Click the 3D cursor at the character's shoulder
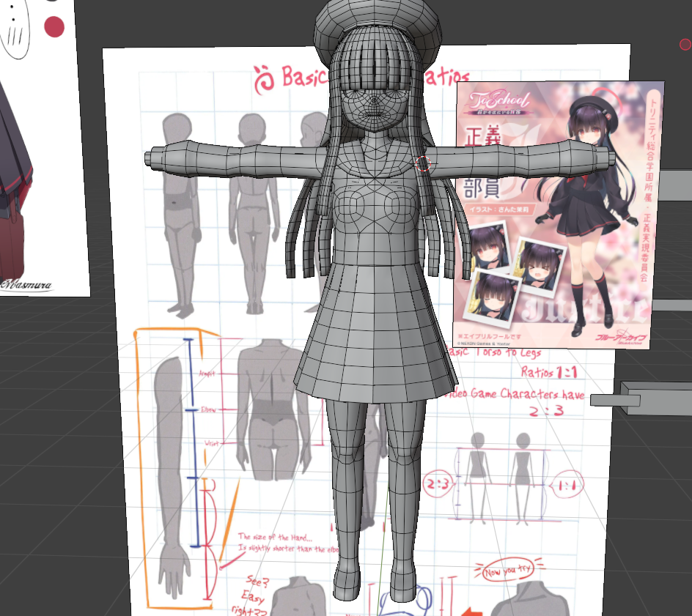The image size is (692, 616). 423,163
